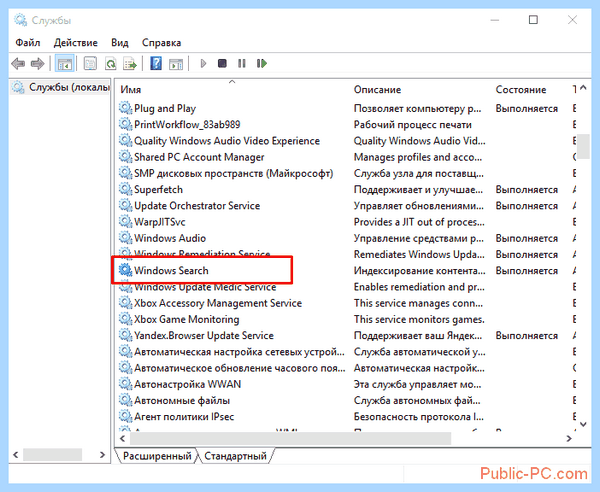Click Выполняется status for Yandex.Browser Update Service

tap(527, 336)
